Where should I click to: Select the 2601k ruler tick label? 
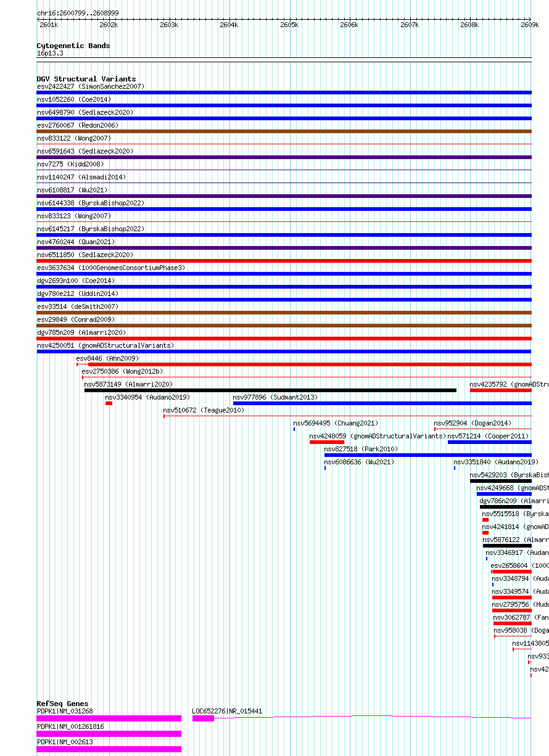[x=49, y=25]
